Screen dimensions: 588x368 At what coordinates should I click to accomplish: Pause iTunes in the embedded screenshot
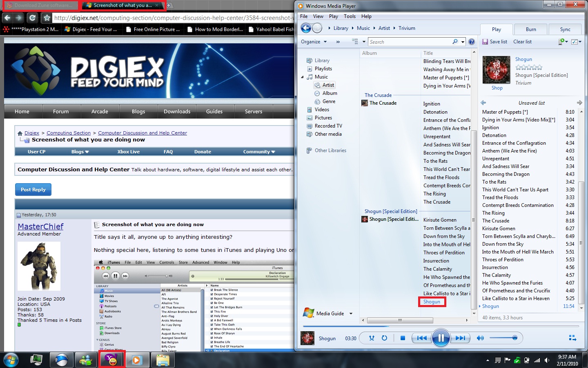[116, 276]
